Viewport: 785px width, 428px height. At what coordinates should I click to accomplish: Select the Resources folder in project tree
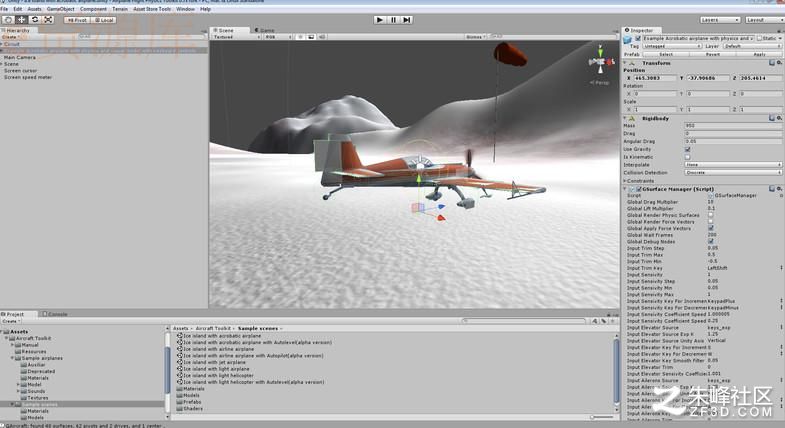pos(30,351)
